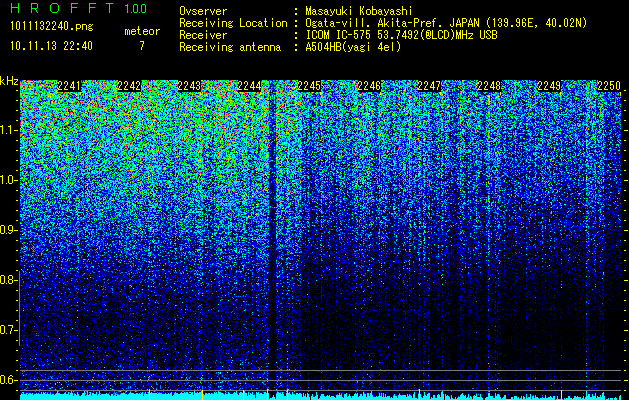This screenshot has width=629, height=400.
Task: Click the 0.6 kHz axis label
Action: coord(8,380)
